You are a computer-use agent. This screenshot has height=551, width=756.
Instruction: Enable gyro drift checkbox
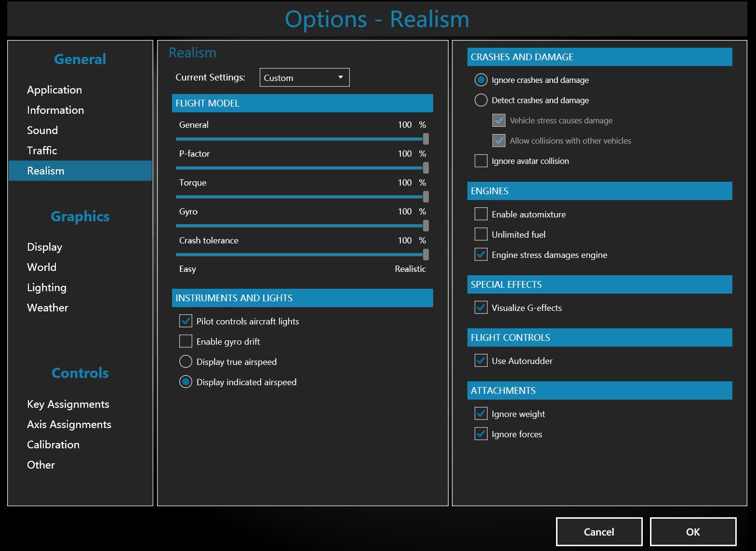point(186,341)
